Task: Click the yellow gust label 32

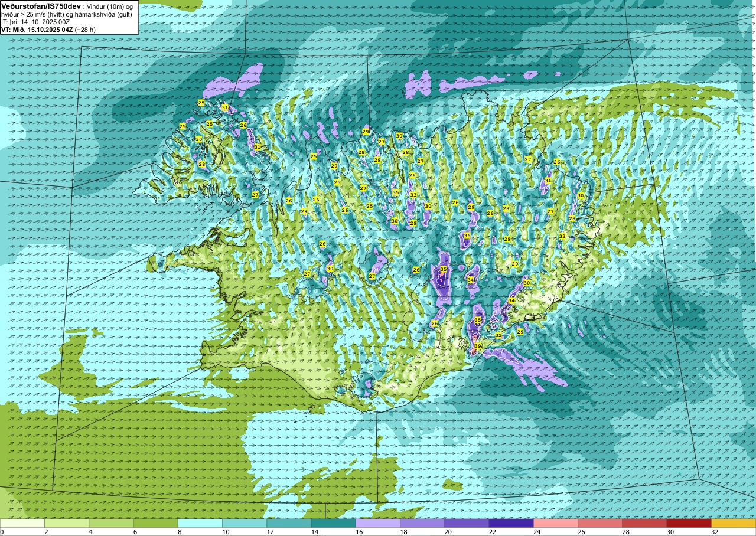Action: pyautogui.click(x=498, y=335)
